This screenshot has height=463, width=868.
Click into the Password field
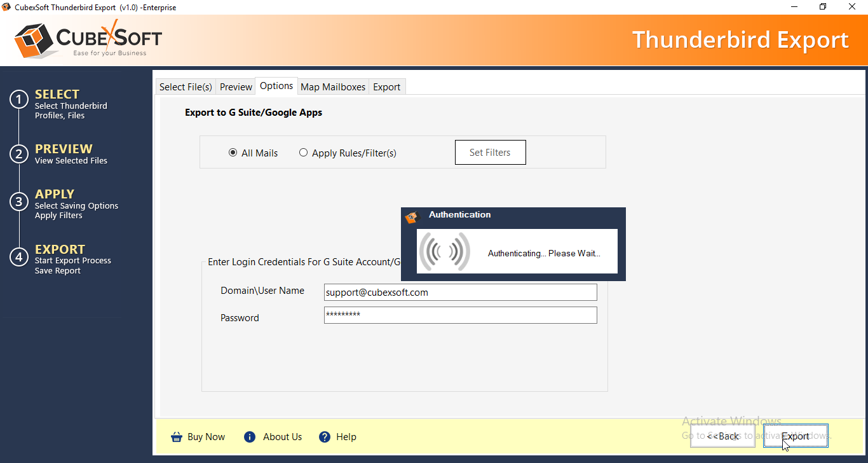[x=460, y=315]
